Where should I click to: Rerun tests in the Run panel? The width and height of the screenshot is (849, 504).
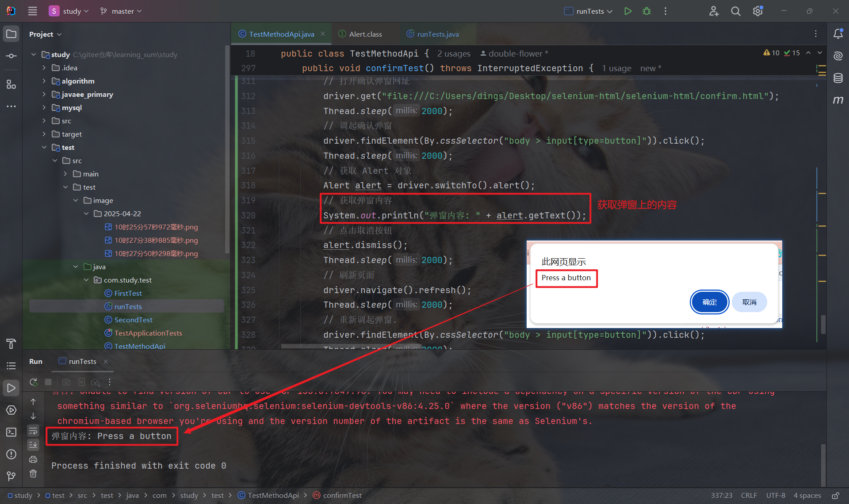coord(33,382)
